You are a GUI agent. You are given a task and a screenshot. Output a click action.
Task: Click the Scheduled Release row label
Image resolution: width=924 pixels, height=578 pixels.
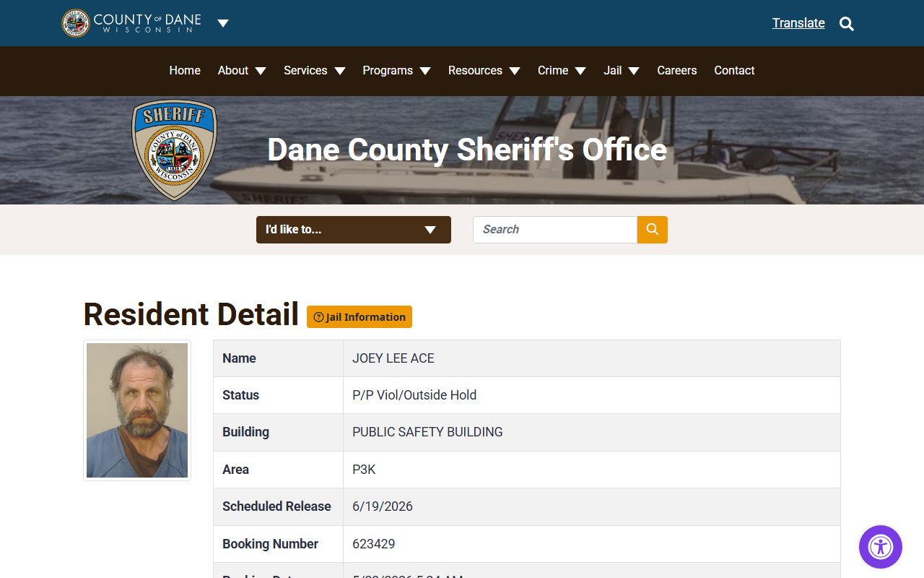[276, 506]
